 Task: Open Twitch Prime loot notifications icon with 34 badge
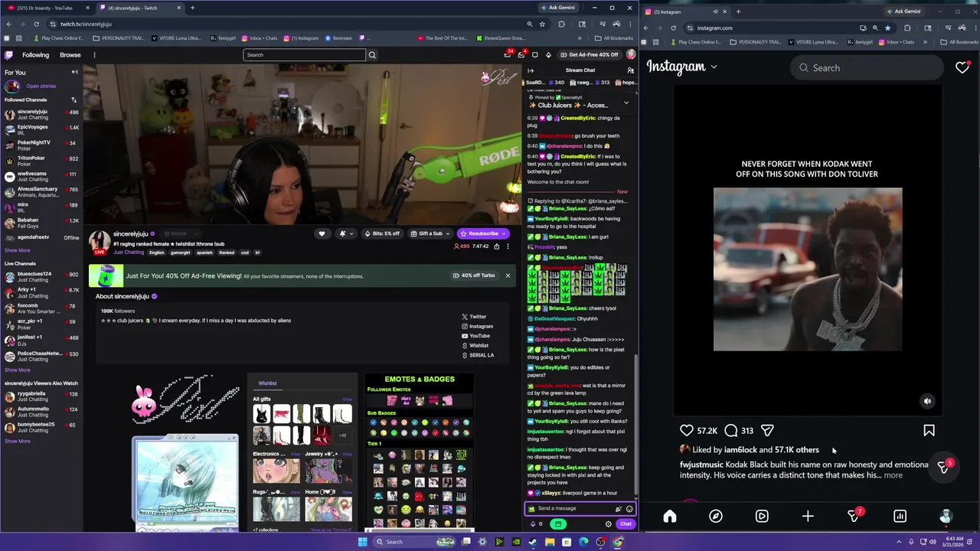508,54
